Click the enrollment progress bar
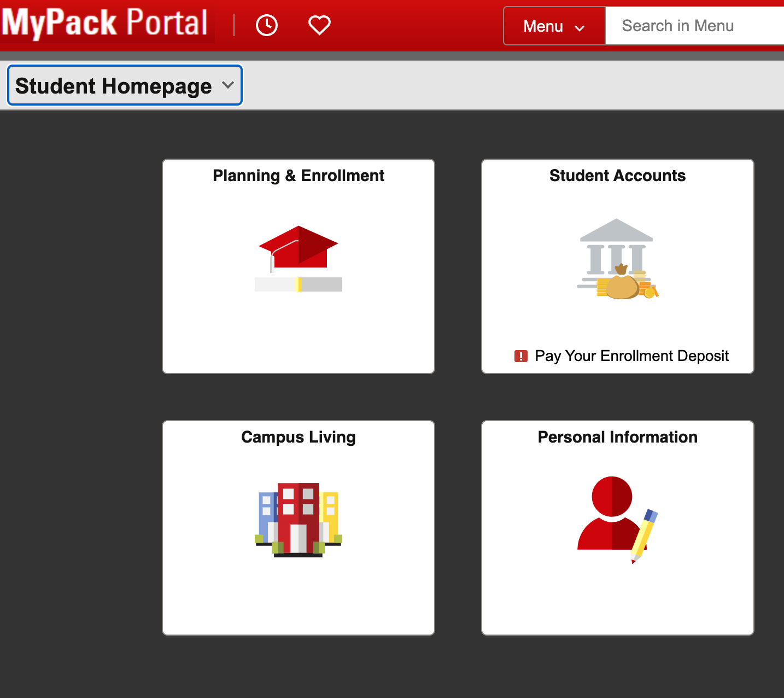The height and width of the screenshot is (698, 784). [x=299, y=284]
